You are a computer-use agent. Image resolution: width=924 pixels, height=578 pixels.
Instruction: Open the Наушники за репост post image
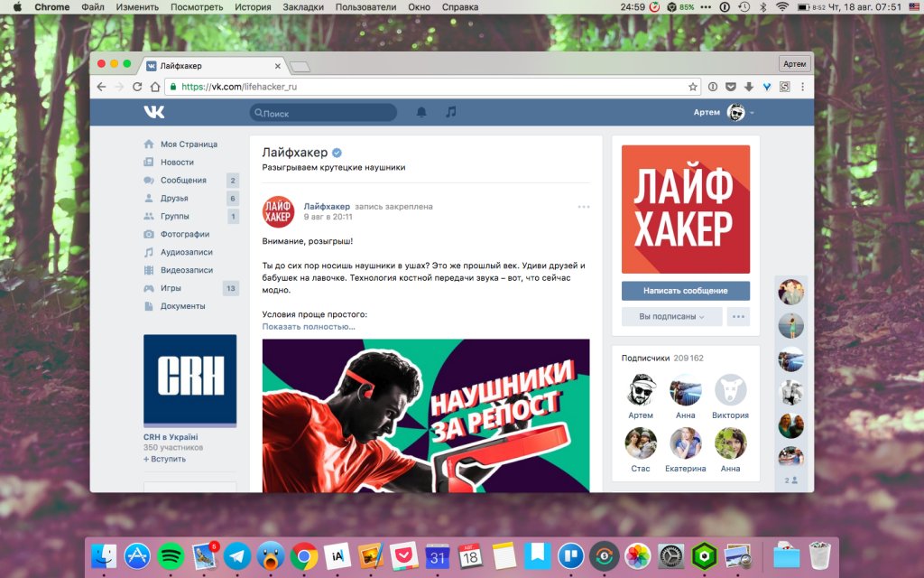(426, 415)
